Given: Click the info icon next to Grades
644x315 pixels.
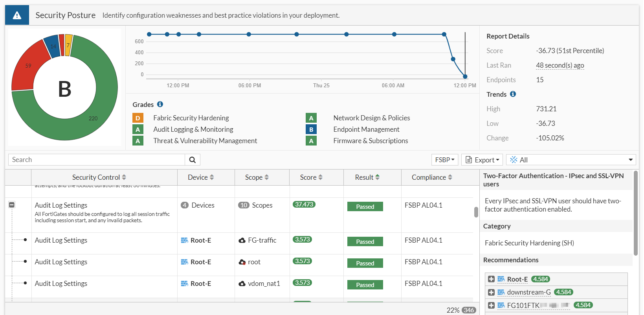Looking at the screenshot, I should pos(160,104).
